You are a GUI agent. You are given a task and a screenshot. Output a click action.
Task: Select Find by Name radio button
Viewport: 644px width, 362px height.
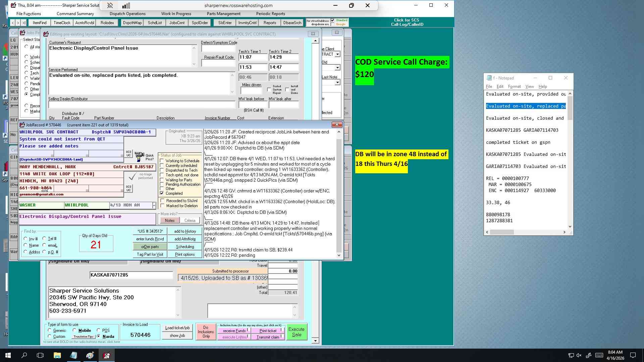pos(25,245)
